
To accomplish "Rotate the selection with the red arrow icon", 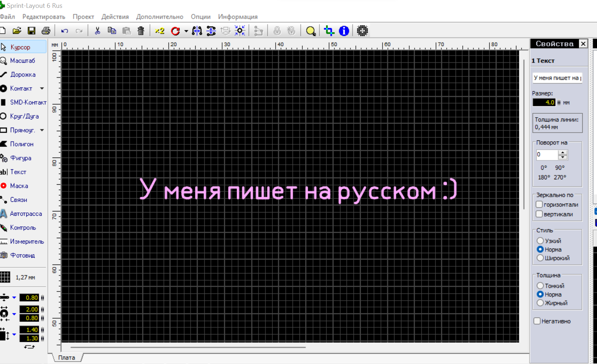I will [x=175, y=31].
